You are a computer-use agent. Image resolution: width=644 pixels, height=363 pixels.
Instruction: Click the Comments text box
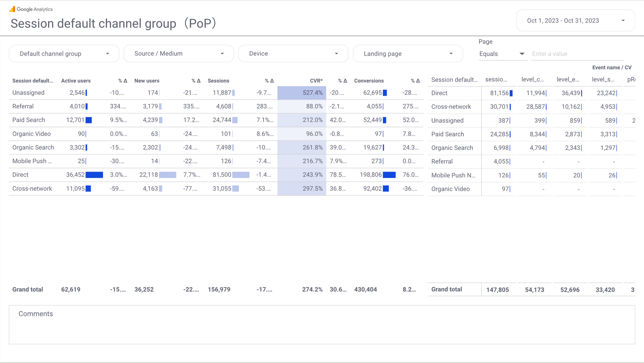tap(322, 325)
